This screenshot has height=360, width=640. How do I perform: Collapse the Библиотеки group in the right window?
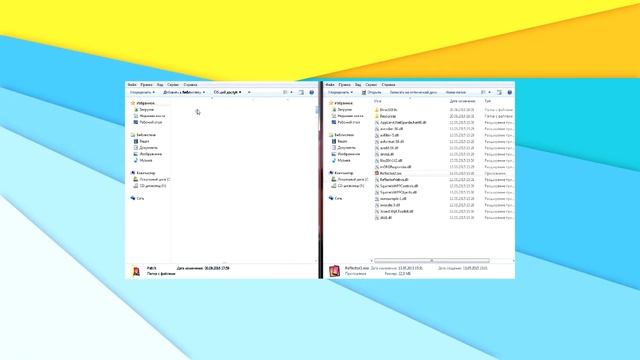click(x=344, y=135)
